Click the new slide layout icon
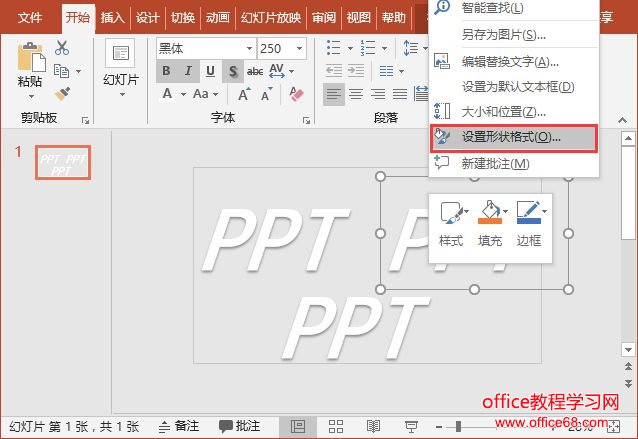 point(120,53)
